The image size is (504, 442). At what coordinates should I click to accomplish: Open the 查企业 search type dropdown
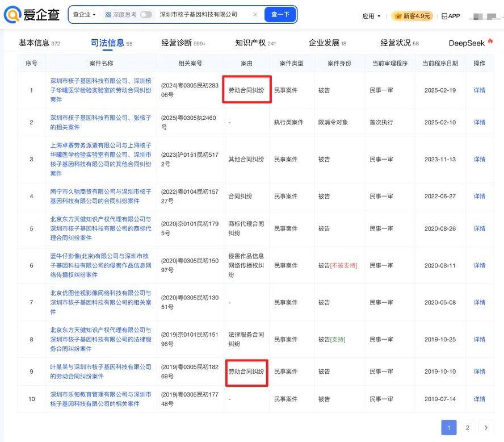click(84, 15)
